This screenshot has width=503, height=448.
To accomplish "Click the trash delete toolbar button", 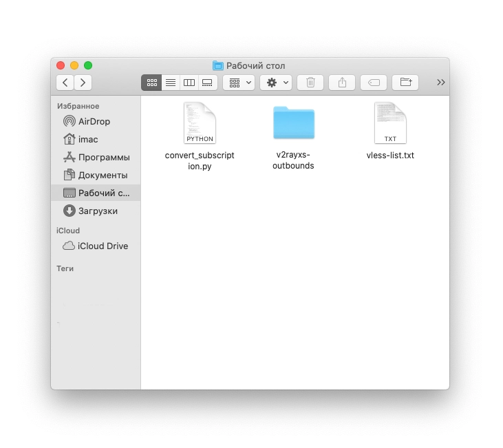I will click(x=310, y=83).
